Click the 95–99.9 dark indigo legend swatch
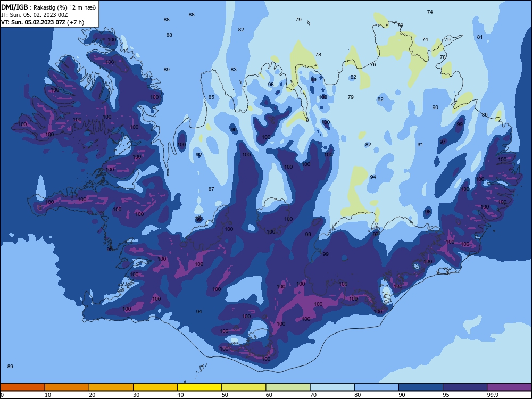The height and width of the screenshot is (399, 532). coord(465,387)
